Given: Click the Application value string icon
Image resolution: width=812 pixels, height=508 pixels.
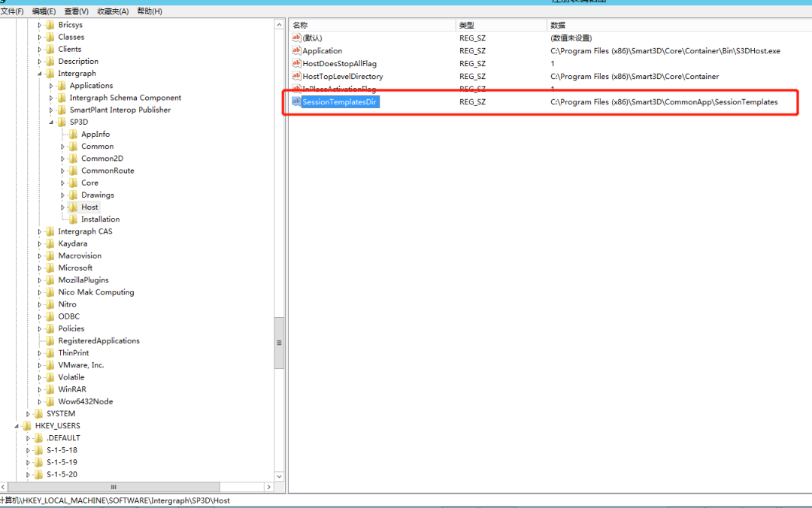Looking at the screenshot, I should [296, 50].
